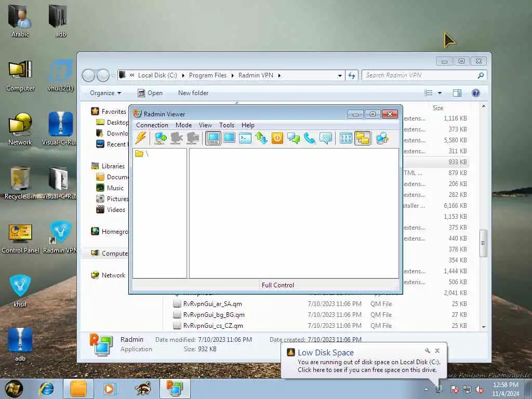
Task: Click Open button in Explorer toolbar
Action: click(150, 93)
